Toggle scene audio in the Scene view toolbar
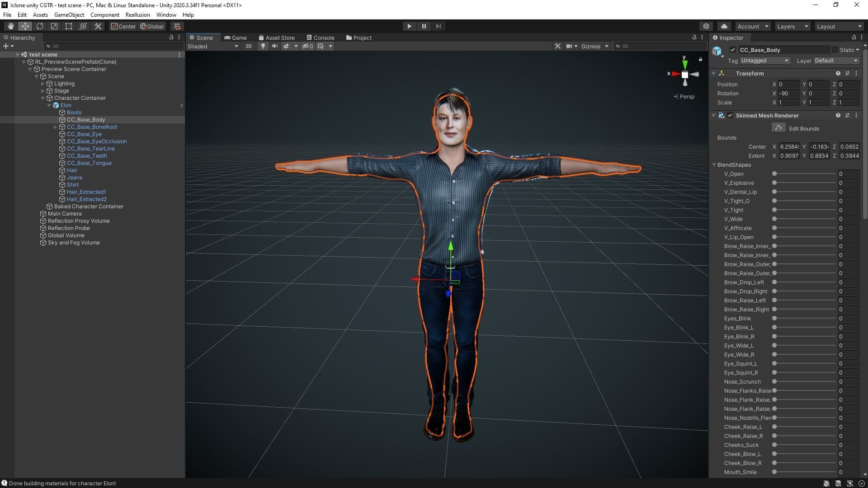Image resolution: width=868 pixels, height=488 pixels. pyautogui.click(x=275, y=46)
